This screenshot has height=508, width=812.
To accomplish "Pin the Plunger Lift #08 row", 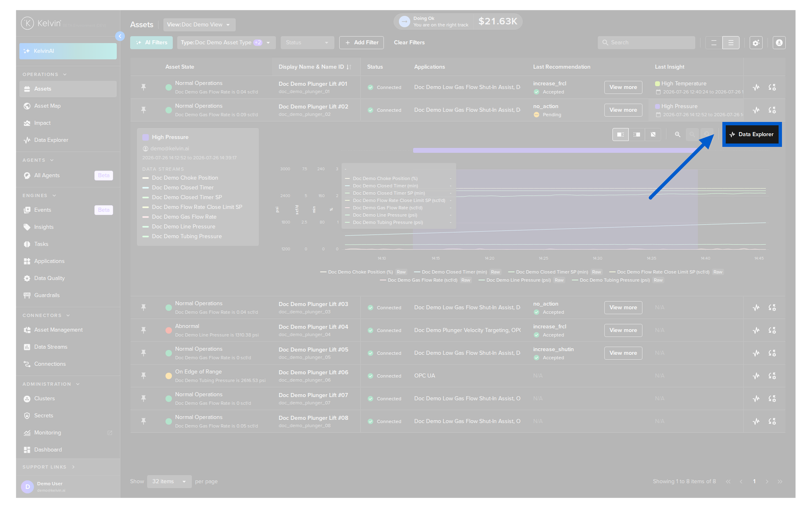I will click(144, 421).
